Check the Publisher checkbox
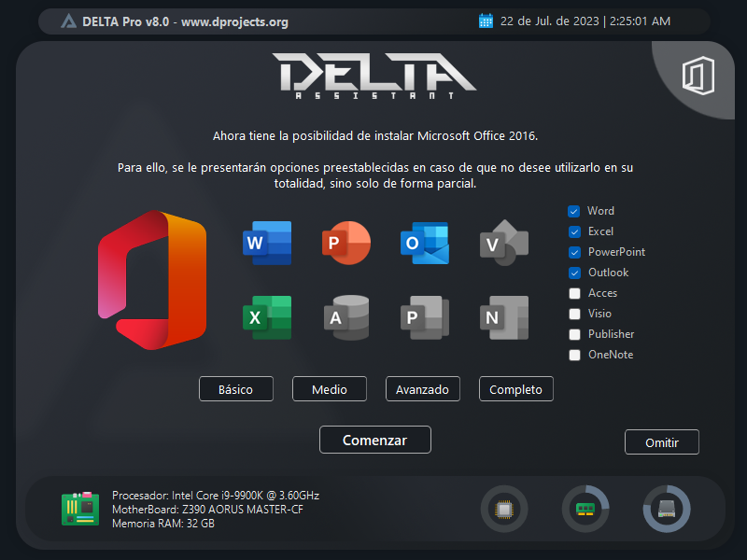The width and height of the screenshot is (747, 560). [574, 334]
